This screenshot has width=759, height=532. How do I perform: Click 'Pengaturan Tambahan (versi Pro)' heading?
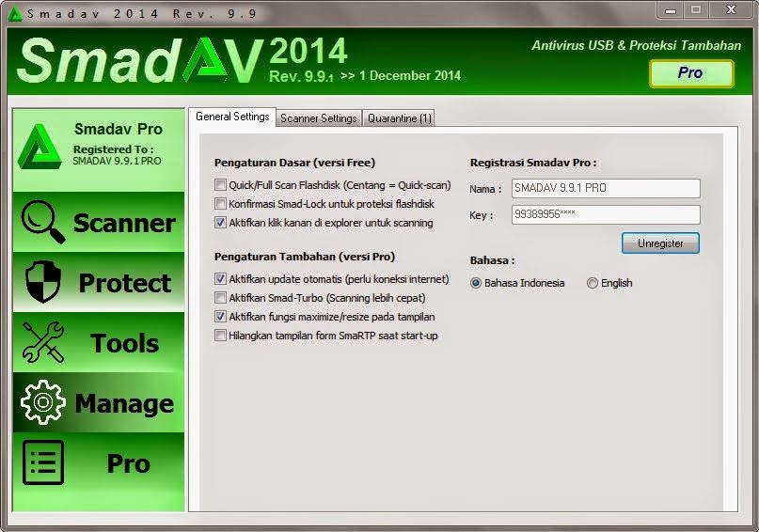(x=305, y=257)
